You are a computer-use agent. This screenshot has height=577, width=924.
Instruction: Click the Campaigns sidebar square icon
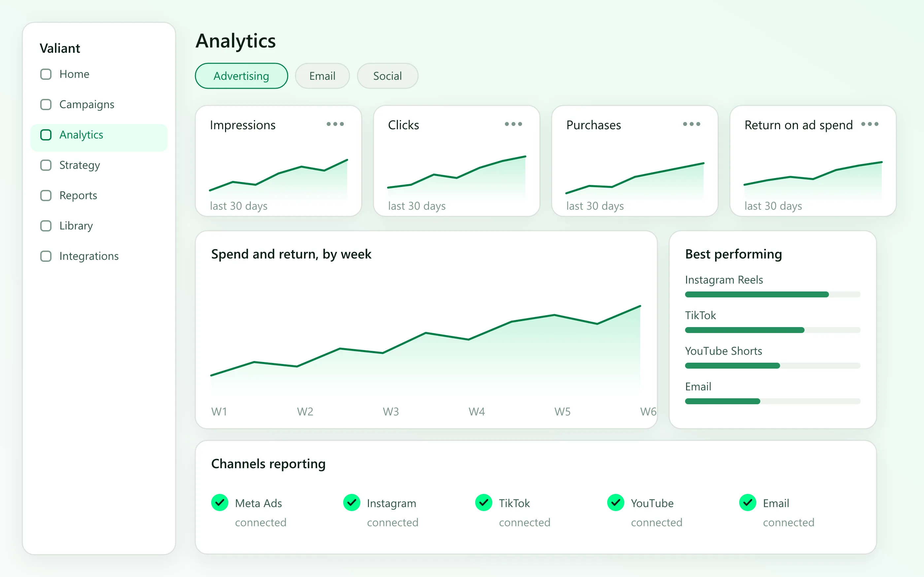click(46, 105)
